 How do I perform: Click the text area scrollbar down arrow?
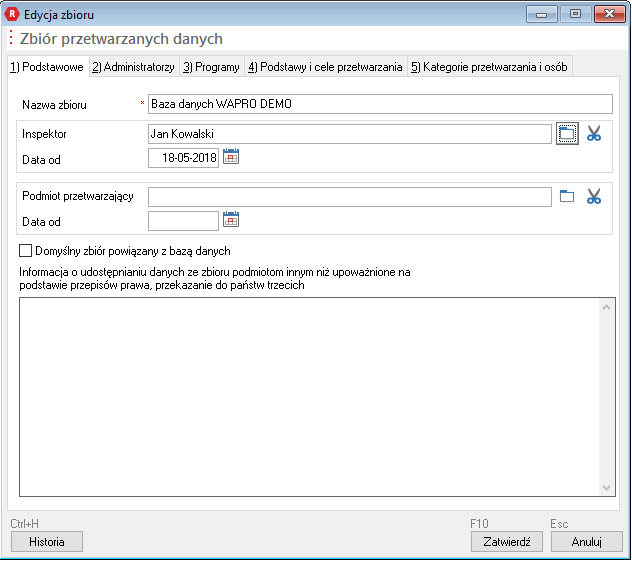tap(606, 488)
